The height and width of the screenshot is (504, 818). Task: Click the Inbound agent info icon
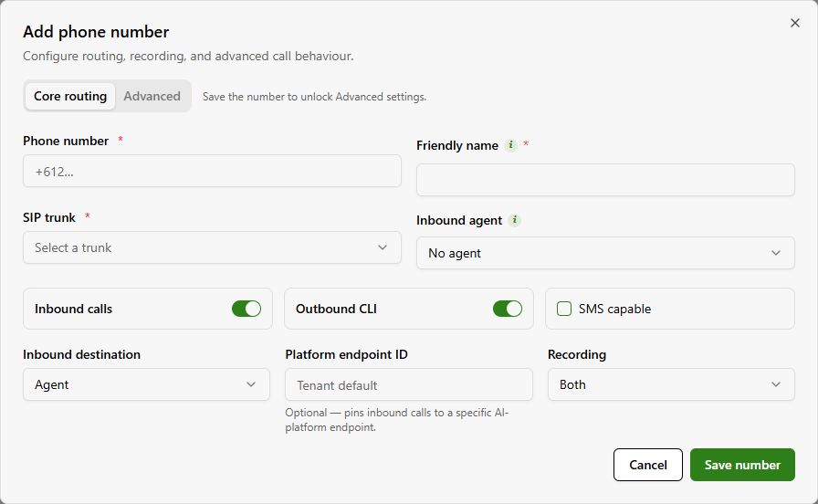(514, 220)
